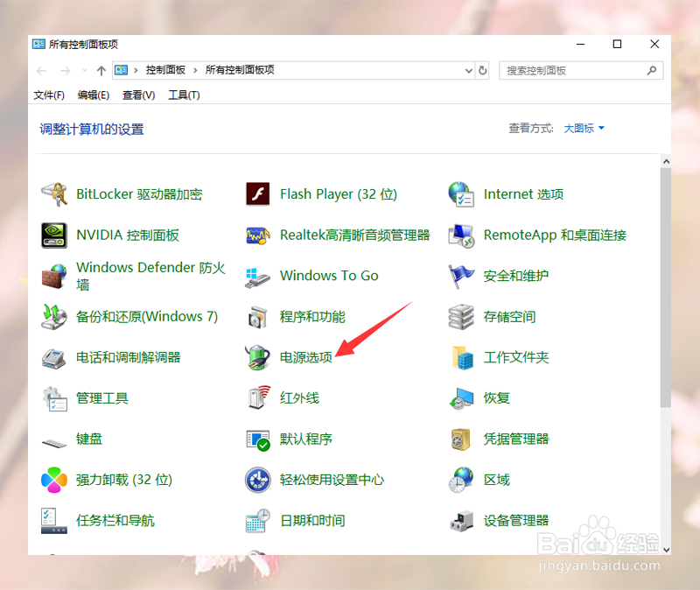Open the 程序和功能 icon
This screenshot has height=590, width=700.
click(x=257, y=317)
